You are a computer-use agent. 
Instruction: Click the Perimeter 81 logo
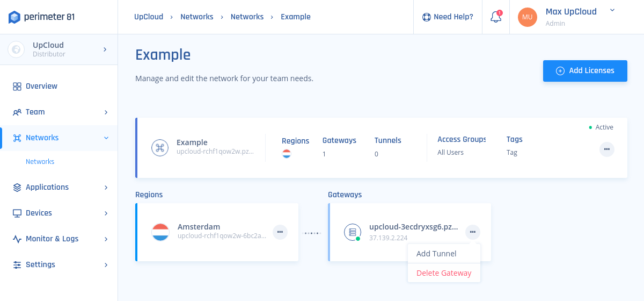click(x=42, y=17)
